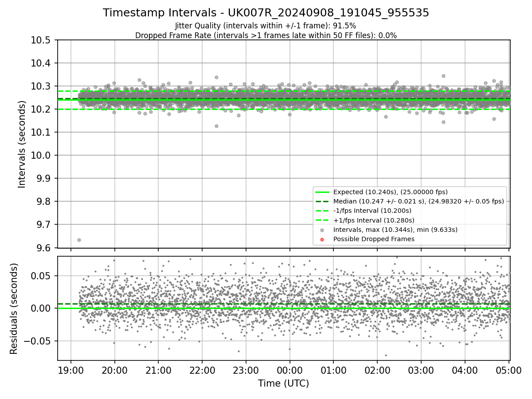Click the solid green line sample next to 'Expected'
The height and width of the screenshot is (399, 532).
[322, 192]
